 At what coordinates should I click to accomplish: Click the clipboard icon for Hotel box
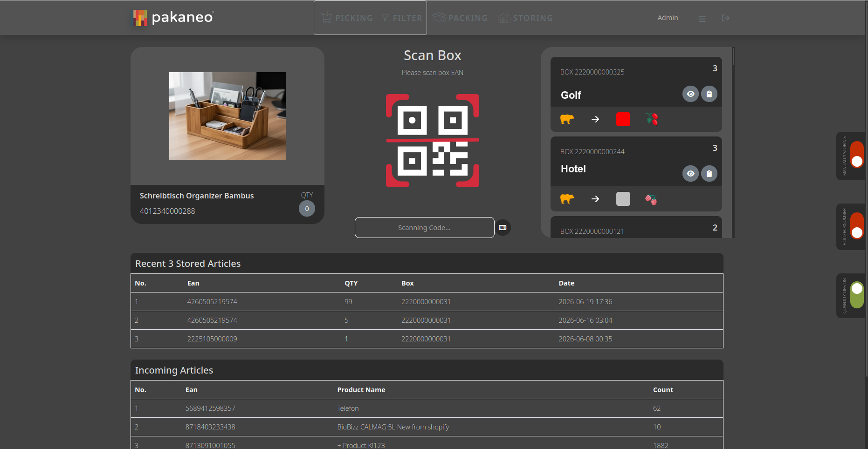[709, 174]
